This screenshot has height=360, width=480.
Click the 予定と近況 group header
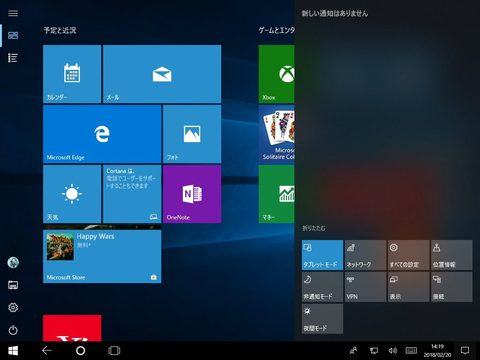pyautogui.click(x=60, y=30)
